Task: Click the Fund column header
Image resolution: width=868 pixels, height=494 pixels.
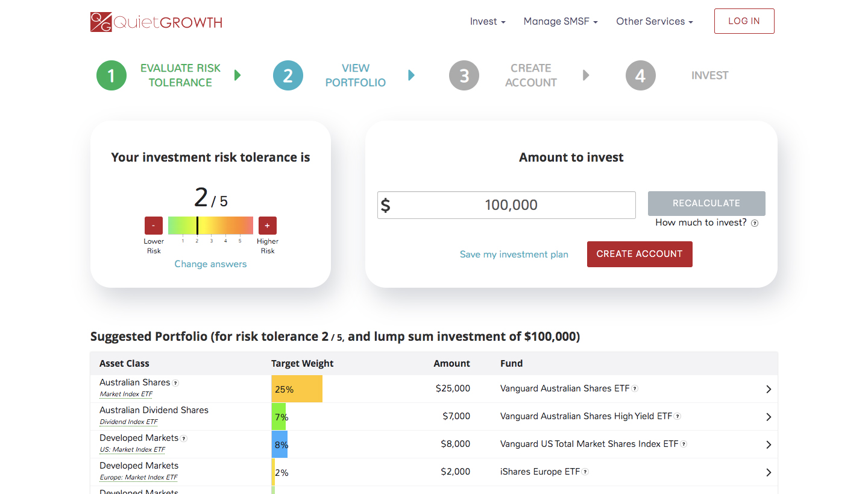Action: click(511, 364)
